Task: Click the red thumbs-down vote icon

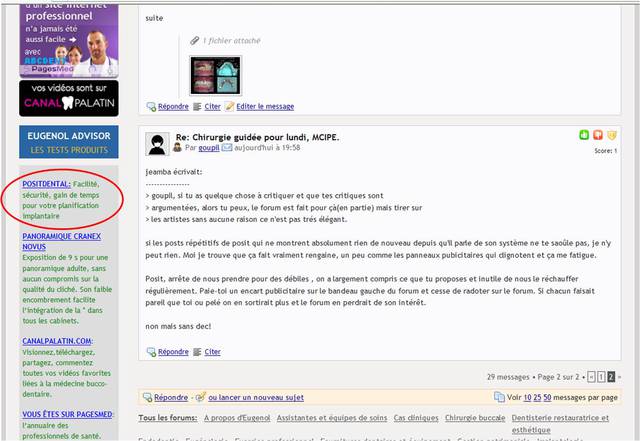Action: (x=598, y=135)
